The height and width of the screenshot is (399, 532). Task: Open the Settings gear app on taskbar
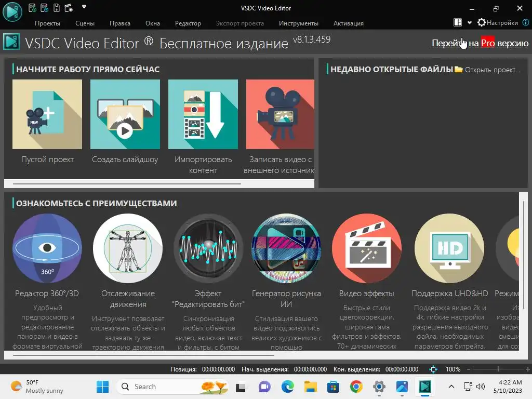point(379,387)
